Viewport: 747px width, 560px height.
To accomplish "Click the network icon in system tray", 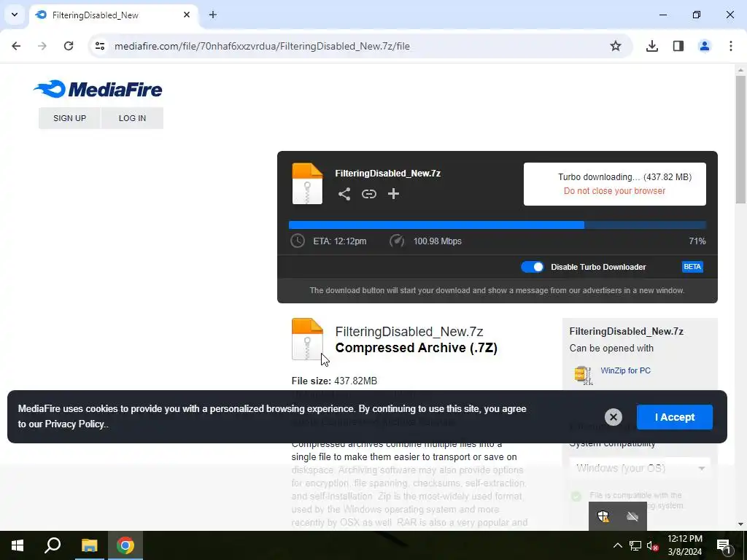I will click(635, 545).
